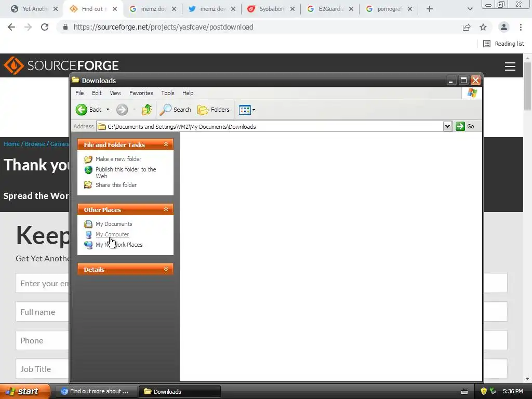Click My Documents icon in Other Places

pos(88,224)
